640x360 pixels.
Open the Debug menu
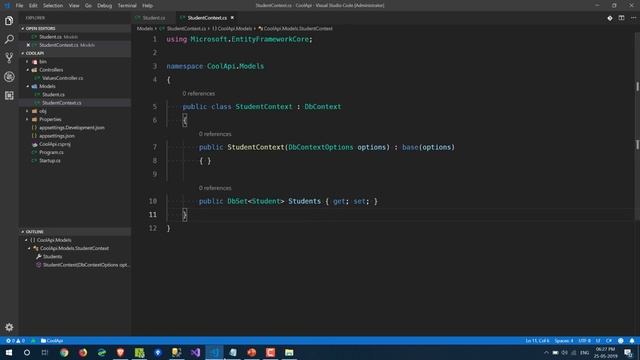(x=104, y=6)
